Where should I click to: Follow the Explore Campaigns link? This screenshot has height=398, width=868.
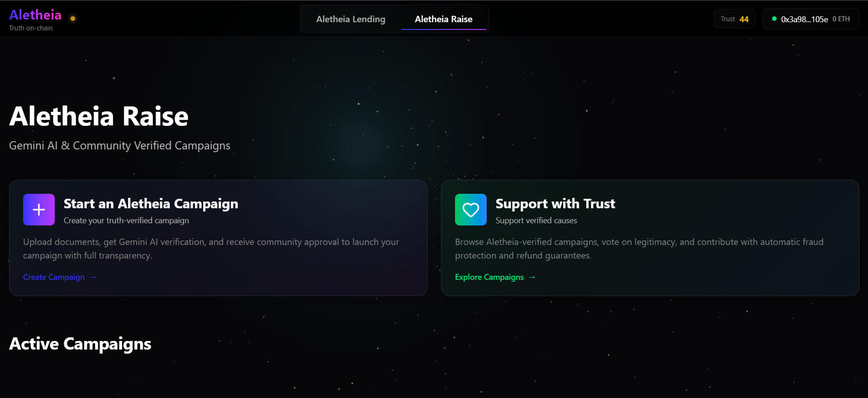coord(489,277)
